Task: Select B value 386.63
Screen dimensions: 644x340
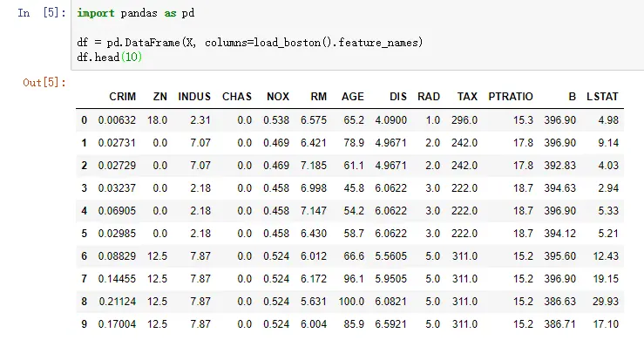Action: tap(560, 301)
